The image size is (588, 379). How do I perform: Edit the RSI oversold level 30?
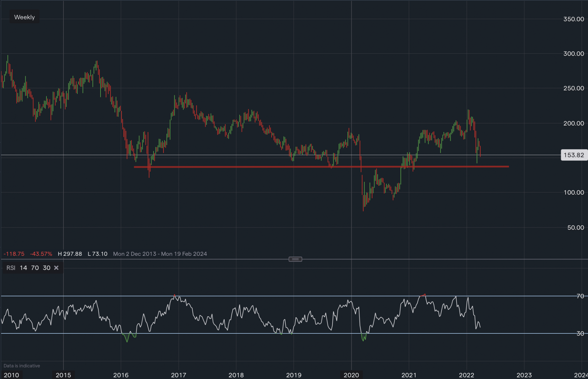(46, 268)
